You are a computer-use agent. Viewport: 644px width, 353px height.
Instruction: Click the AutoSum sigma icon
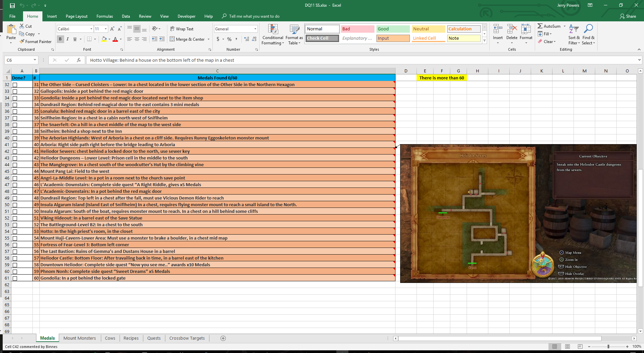tap(540, 26)
